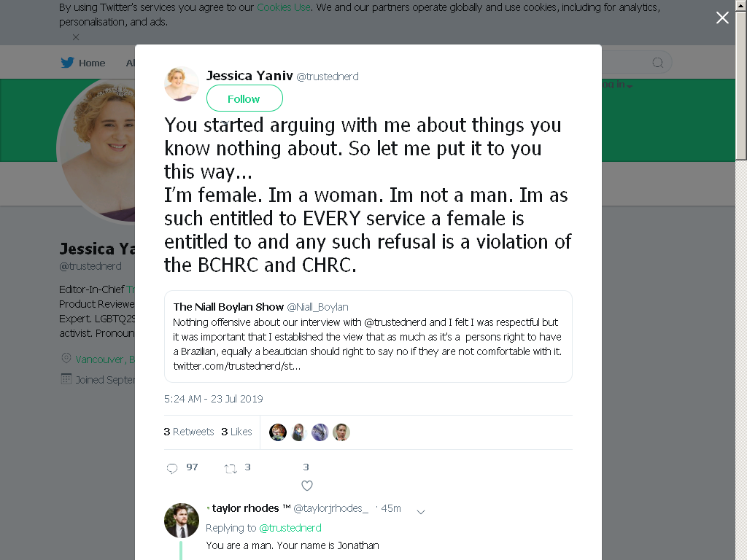
Task: Like the tweet with heart icon
Action: [x=307, y=486]
